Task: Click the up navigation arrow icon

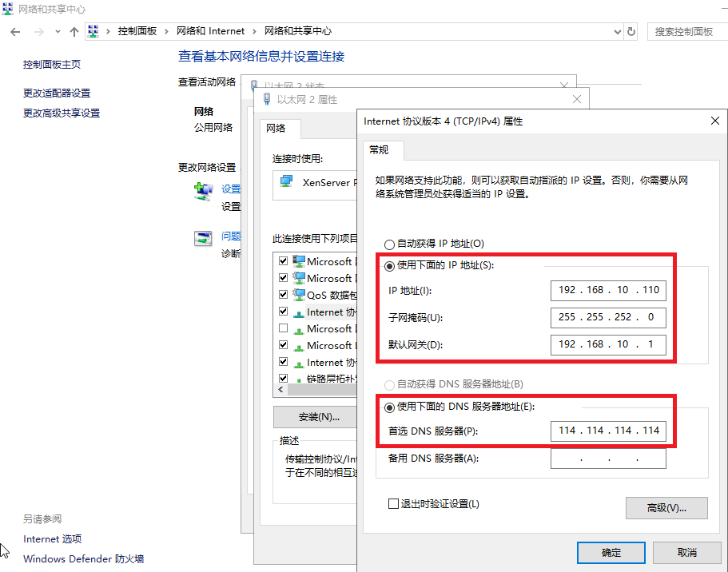Action: 74,31
